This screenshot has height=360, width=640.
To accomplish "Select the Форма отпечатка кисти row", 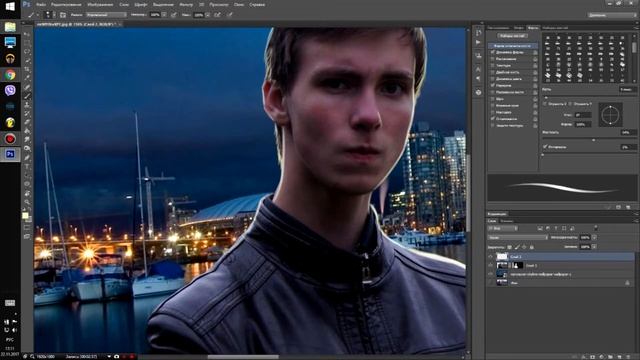I will 512,46.
